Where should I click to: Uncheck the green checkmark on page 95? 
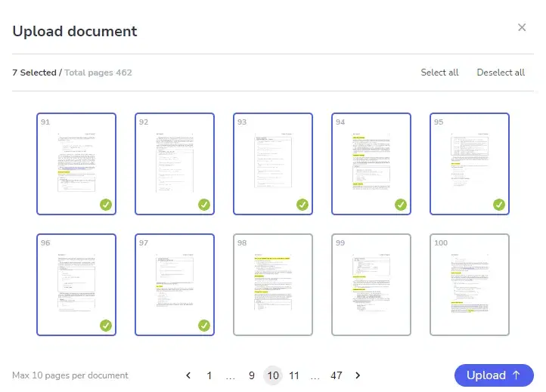[x=499, y=205]
